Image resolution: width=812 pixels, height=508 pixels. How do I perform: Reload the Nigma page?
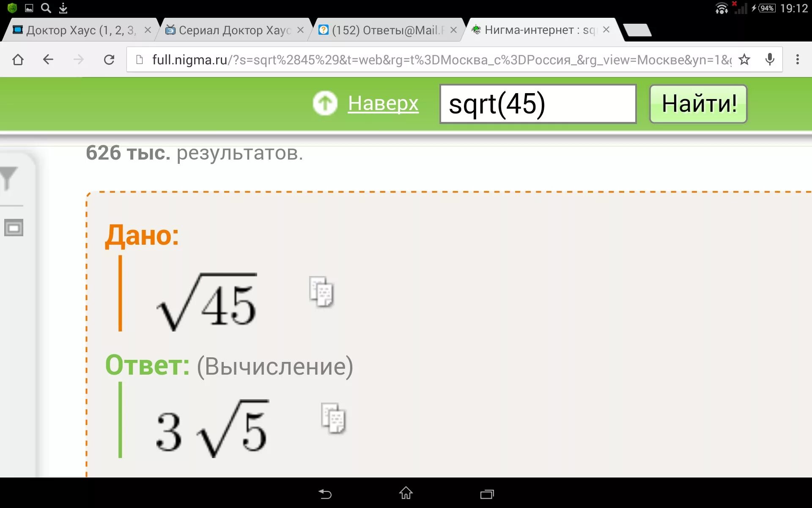[x=109, y=60]
